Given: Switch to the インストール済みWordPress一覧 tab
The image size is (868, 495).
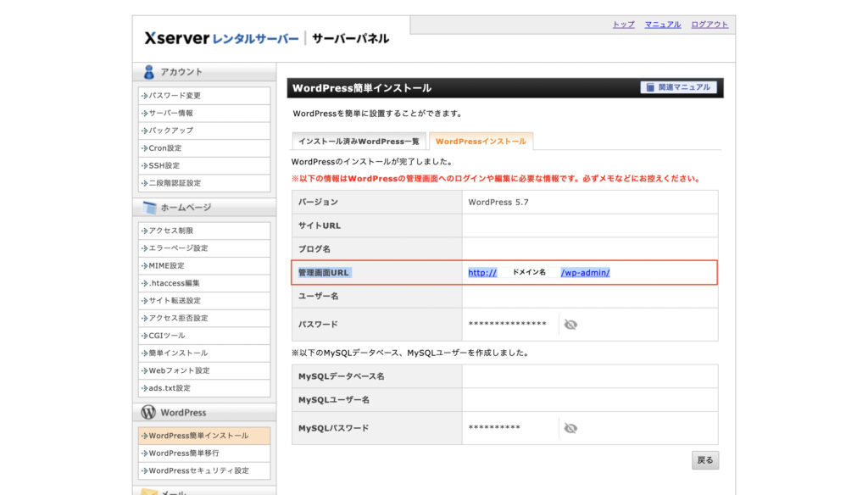Looking at the screenshot, I should 359,142.
